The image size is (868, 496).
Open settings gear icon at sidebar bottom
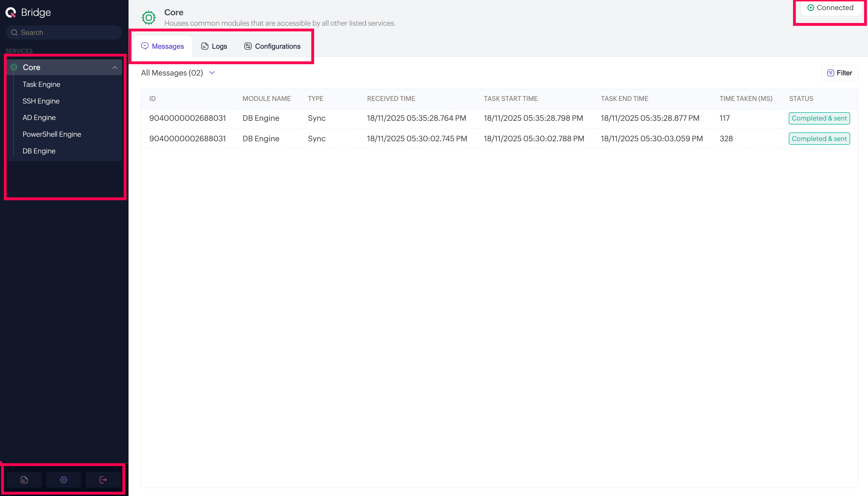pos(64,480)
